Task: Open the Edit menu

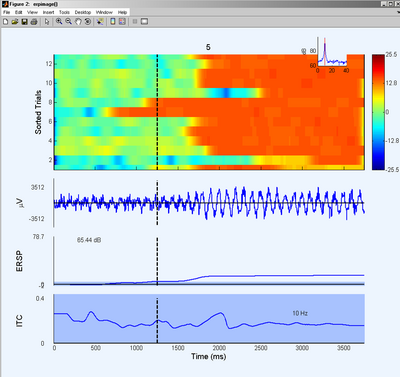Action: [18, 12]
